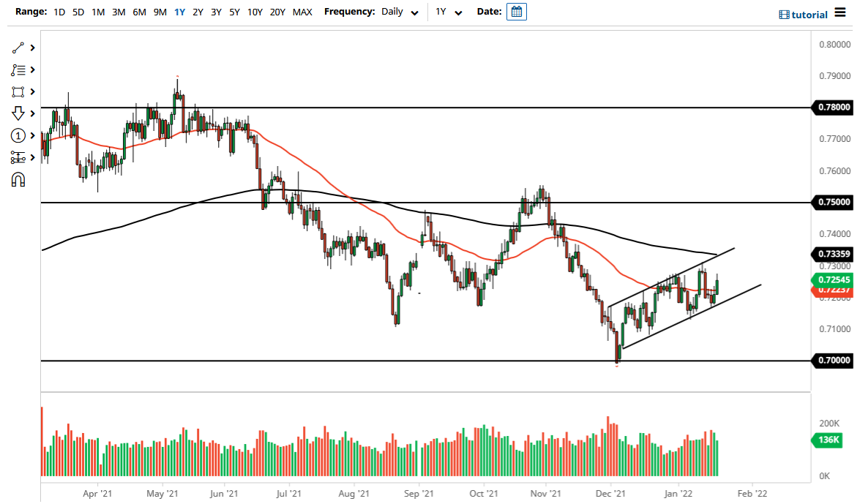
Task: Select the MAX range option
Action: [x=302, y=12]
